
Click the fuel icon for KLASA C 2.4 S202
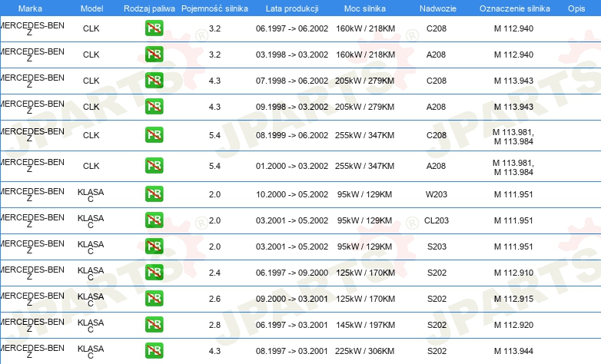(x=154, y=273)
